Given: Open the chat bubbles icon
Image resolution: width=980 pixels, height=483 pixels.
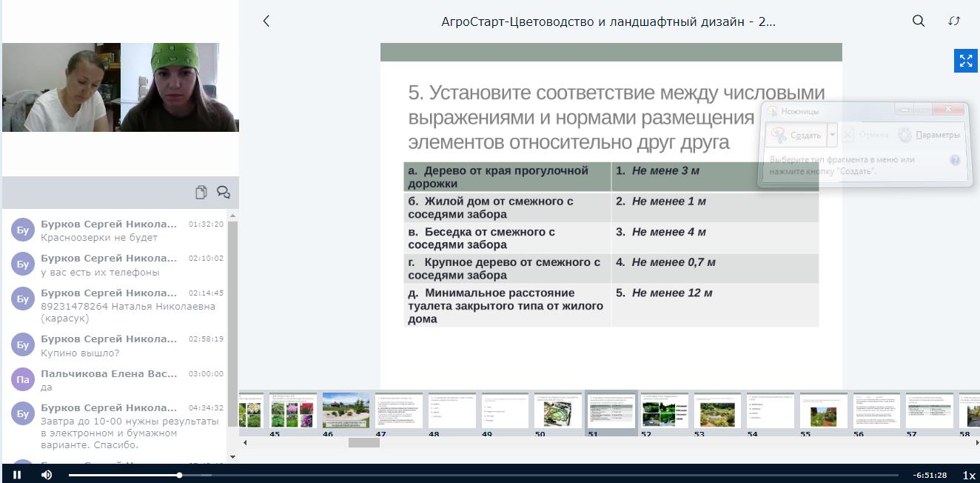Looking at the screenshot, I should [223, 193].
